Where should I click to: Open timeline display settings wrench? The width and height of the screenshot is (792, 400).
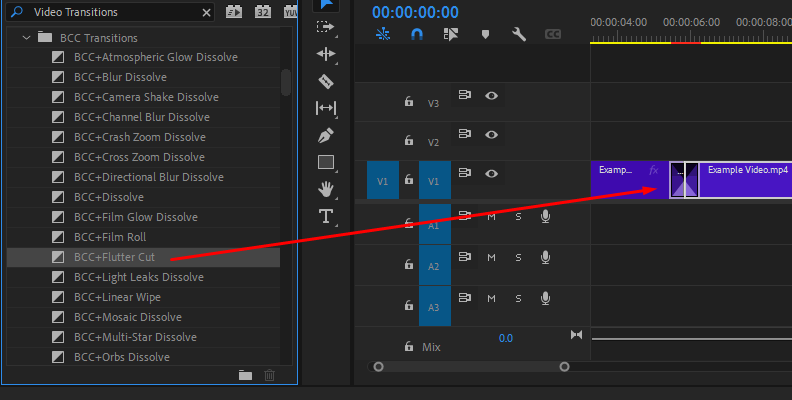pyautogui.click(x=518, y=34)
